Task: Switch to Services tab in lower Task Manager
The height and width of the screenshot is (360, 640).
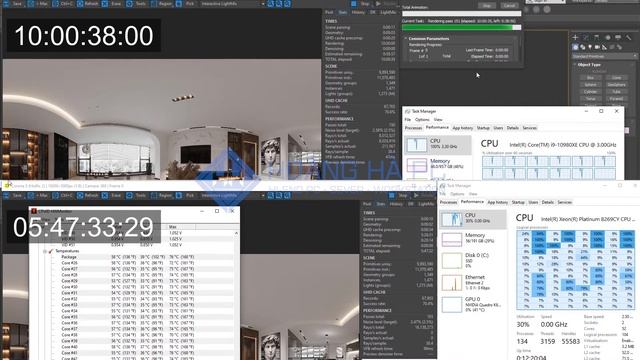Action: (x=565, y=202)
